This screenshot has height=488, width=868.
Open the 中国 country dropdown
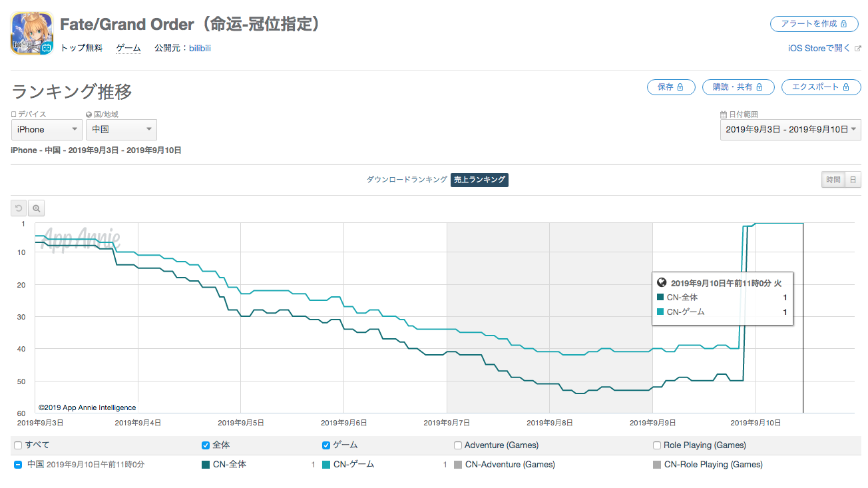click(121, 130)
